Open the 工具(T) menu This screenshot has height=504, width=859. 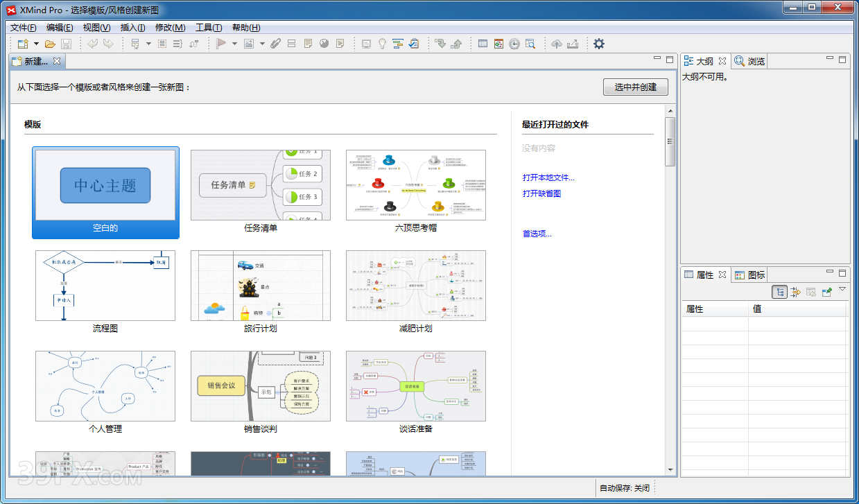(x=209, y=28)
